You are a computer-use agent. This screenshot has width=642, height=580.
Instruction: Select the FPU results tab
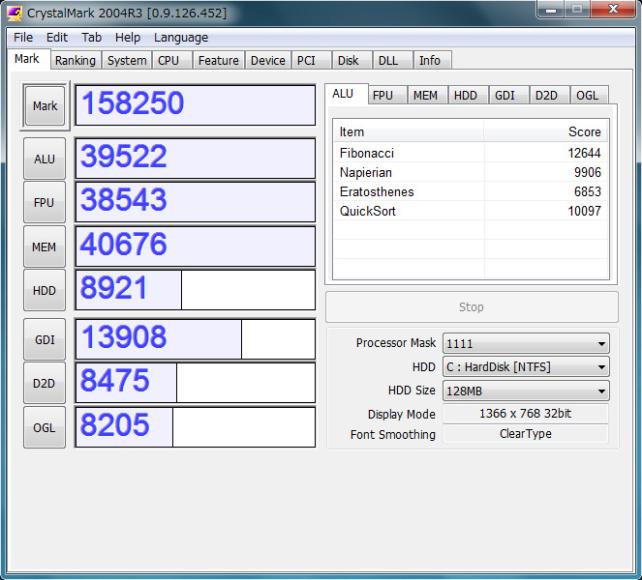click(x=382, y=95)
